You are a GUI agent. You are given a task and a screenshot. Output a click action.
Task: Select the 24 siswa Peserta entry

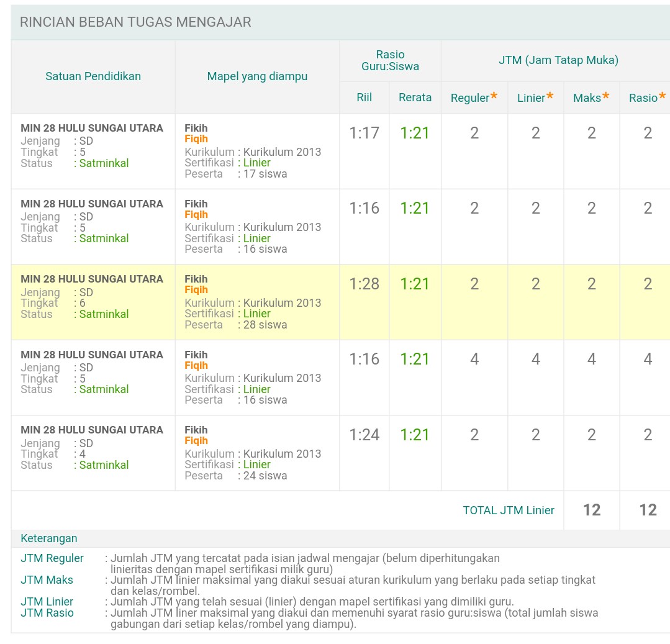tap(265, 476)
